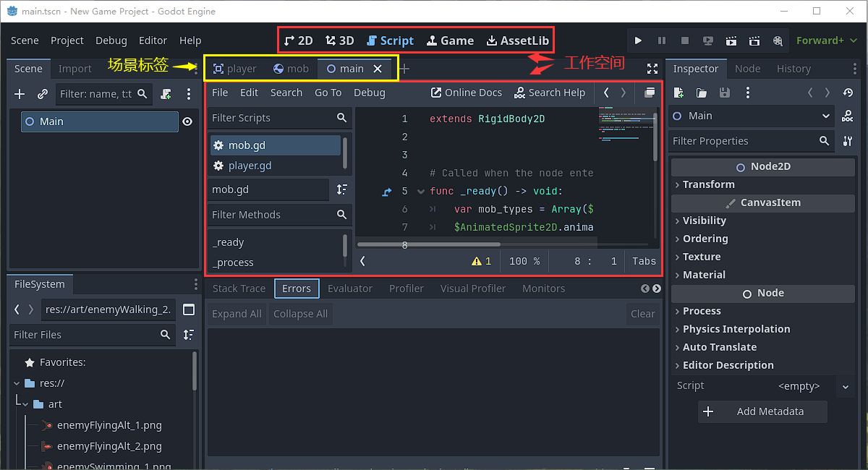Go to previous script in history
This screenshot has height=470, width=868.
pos(606,93)
